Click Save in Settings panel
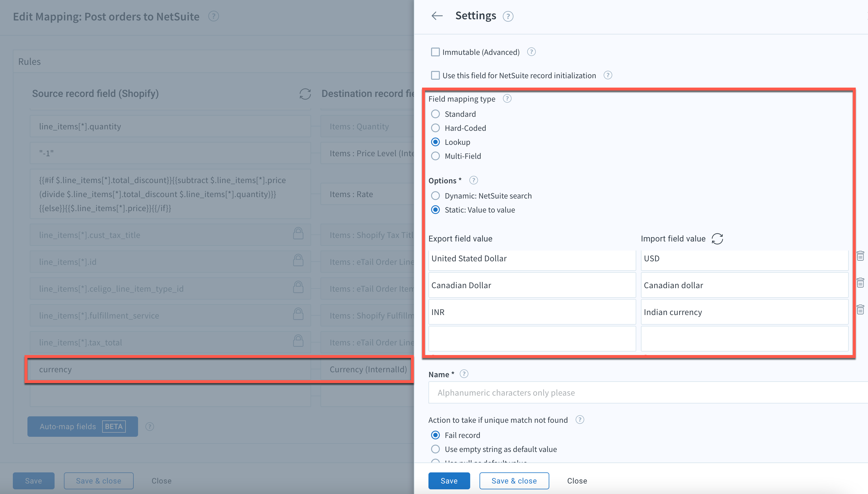This screenshot has height=494, width=868. pos(449,481)
